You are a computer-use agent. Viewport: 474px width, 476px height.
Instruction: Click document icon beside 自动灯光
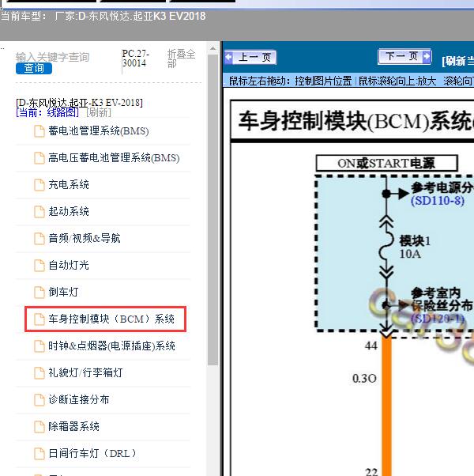39,266
